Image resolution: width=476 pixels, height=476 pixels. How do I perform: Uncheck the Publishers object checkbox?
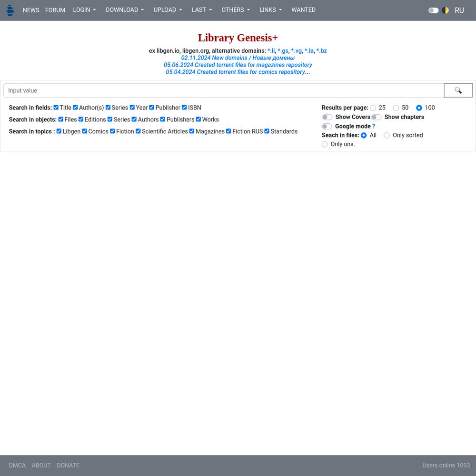[163, 119]
